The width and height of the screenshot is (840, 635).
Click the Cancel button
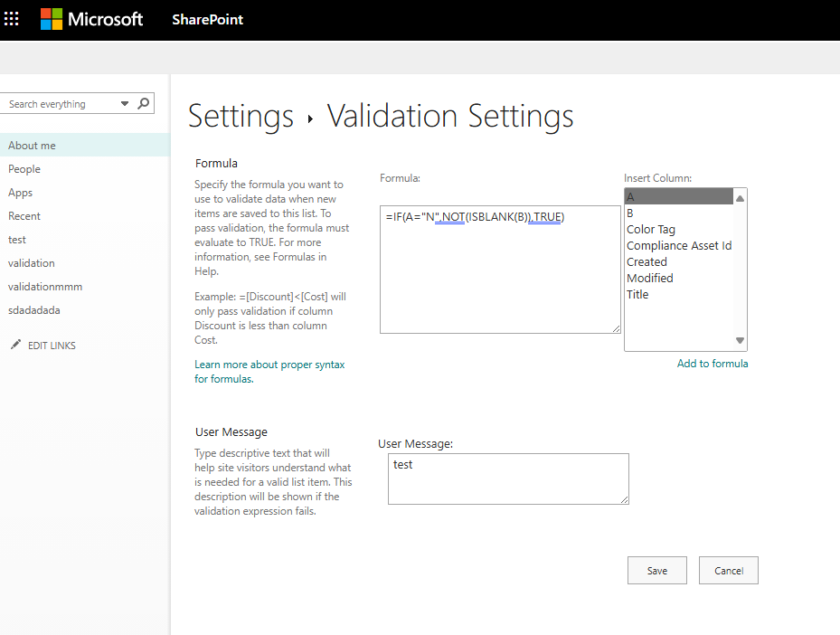(x=729, y=570)
